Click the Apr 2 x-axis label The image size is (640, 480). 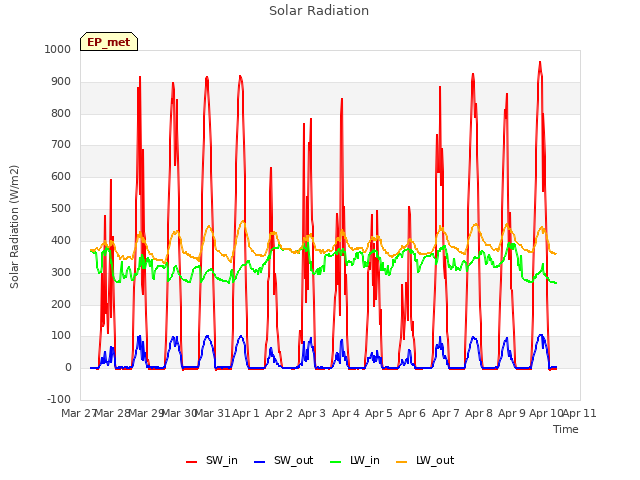pos(279,413)
